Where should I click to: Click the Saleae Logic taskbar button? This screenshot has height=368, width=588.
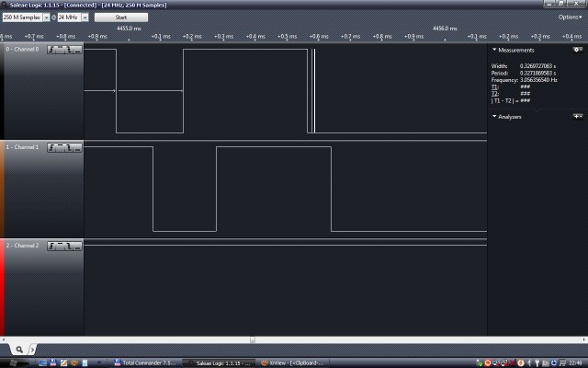coord(219,362)
